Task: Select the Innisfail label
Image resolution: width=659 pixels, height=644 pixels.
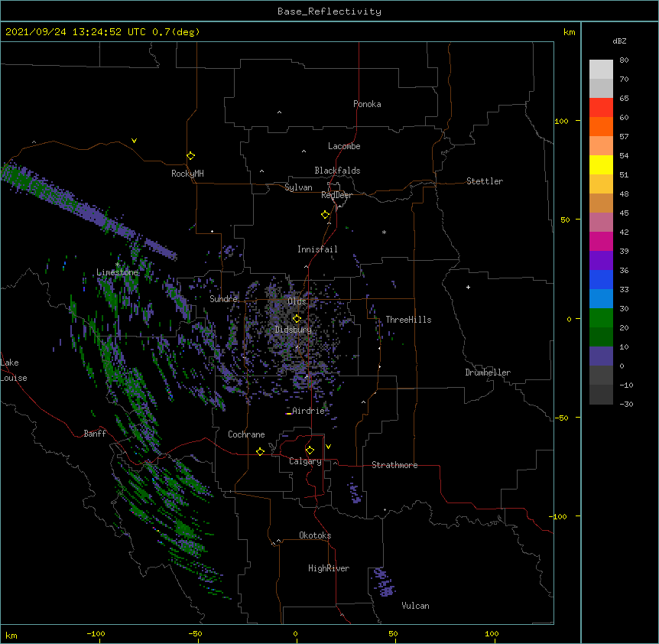Action: (x=317, y=249)
